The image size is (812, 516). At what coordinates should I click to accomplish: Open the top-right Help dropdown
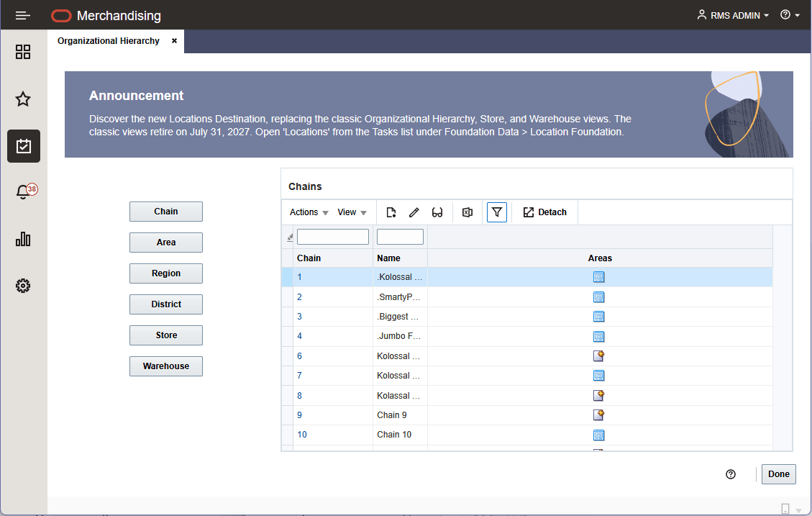tap(790, 15)
